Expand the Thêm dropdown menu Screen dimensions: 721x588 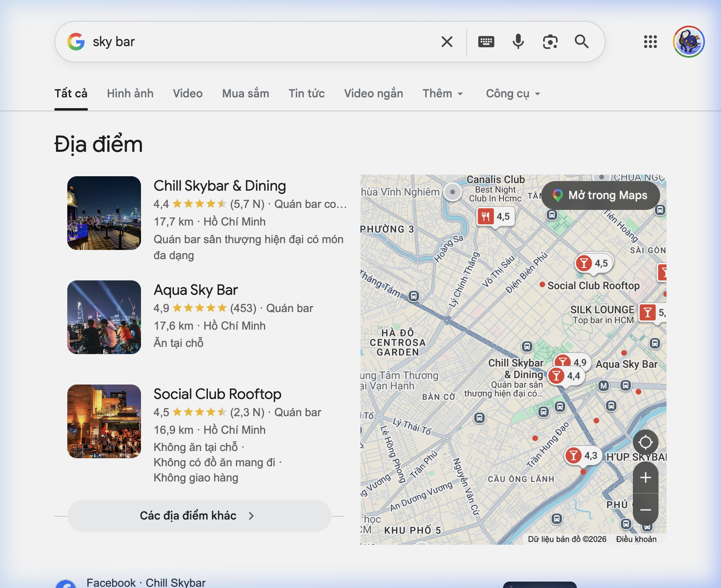tap(443, 94)
